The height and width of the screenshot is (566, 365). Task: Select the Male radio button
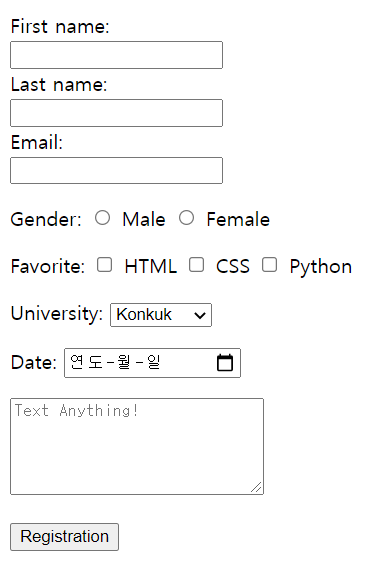coord(103,218)
